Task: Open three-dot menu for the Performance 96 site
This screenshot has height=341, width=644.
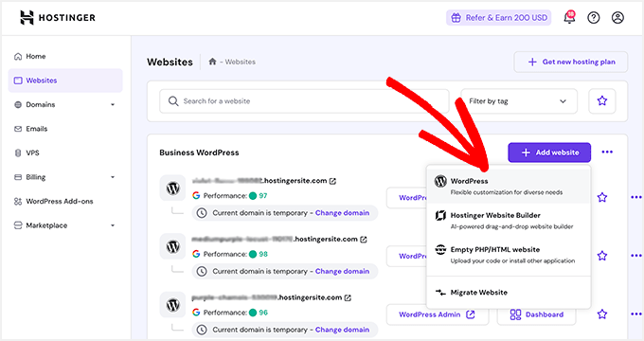Action: [636, 314]
